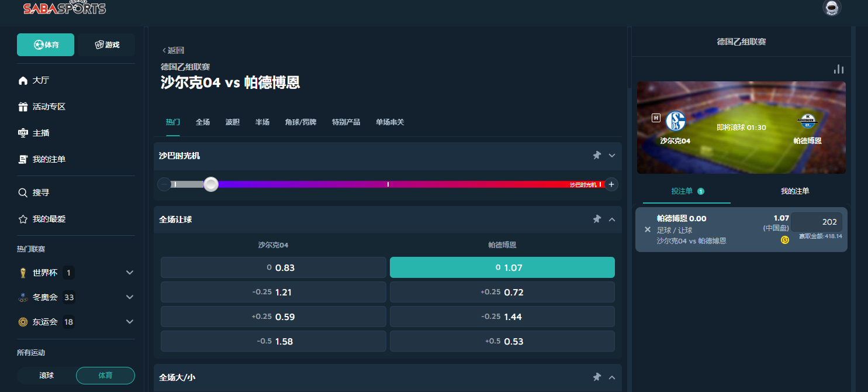Switch to the 波胆 tab
Viewport: 868px width, 392px height.
(x=232, y=122)
